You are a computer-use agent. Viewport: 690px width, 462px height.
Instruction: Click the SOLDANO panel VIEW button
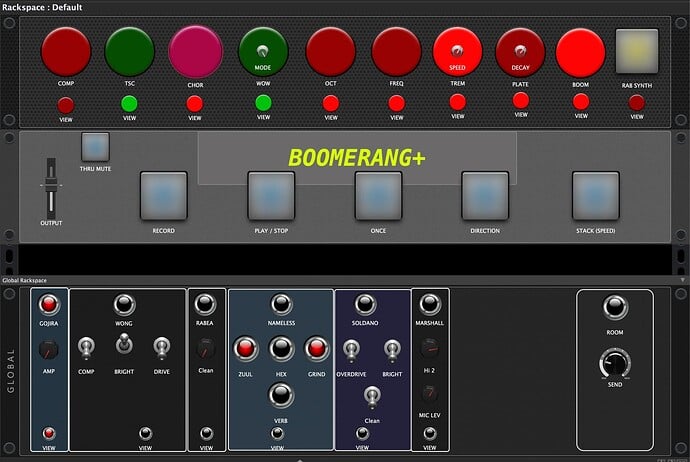pyautogui.click(x=362, y=434)
